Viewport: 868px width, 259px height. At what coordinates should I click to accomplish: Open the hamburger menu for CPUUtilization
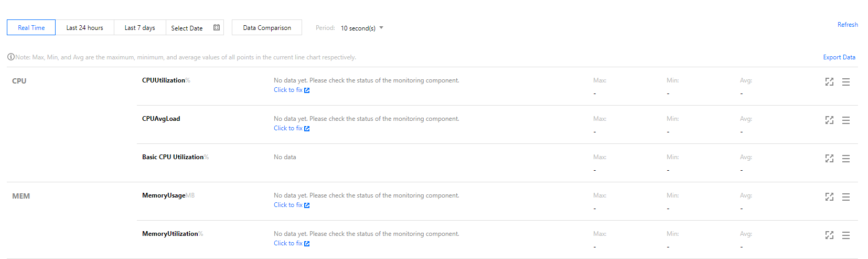pyautogui.click(x=846, y=82)
